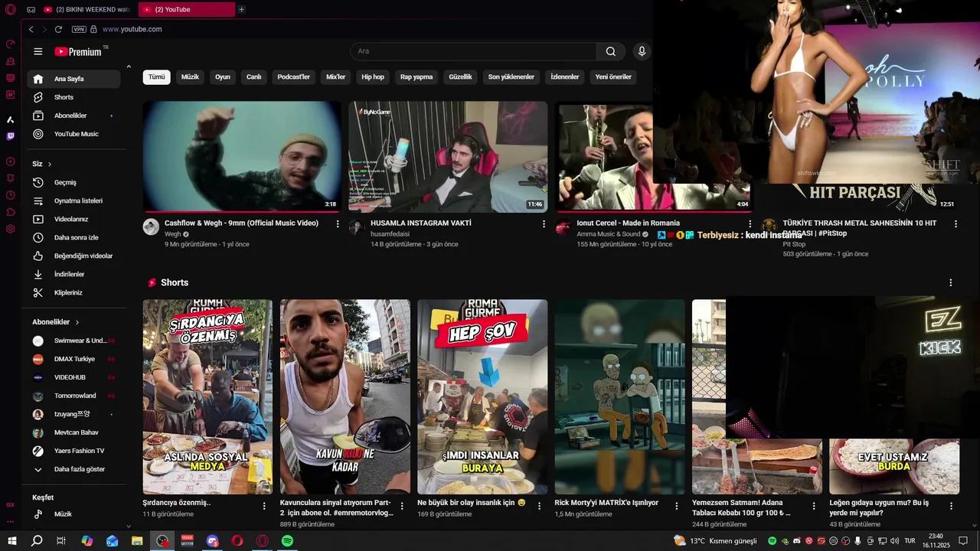Select the Yeni öneriler filter chip

point(613,77)
